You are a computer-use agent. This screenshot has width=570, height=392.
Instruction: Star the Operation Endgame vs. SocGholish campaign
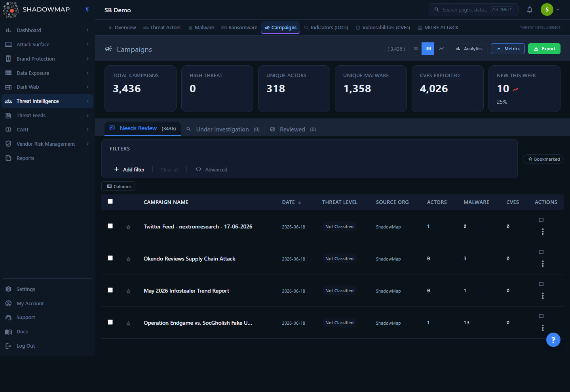pyautogui.click(x=128, y=323)
